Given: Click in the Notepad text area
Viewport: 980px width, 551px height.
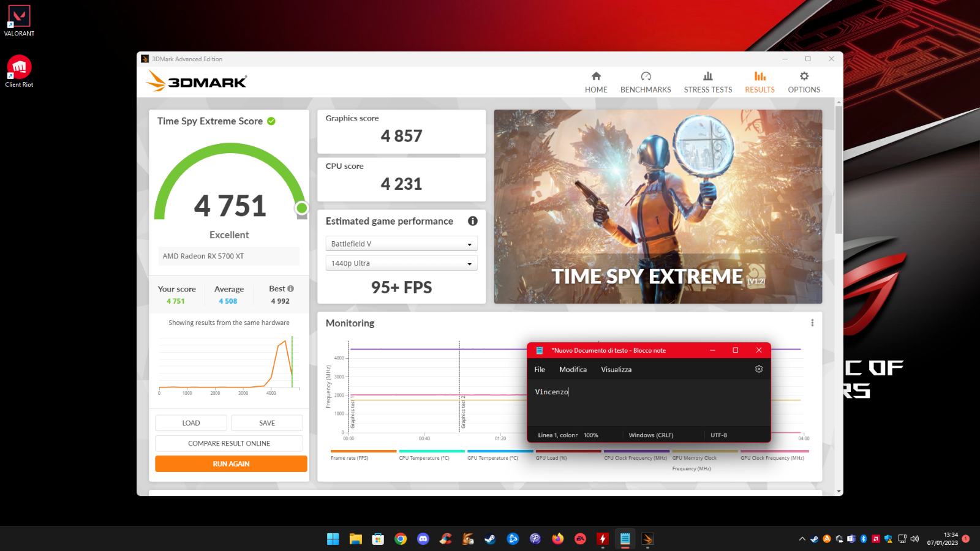Looking at the screenshot, I should tap(649, 403).
